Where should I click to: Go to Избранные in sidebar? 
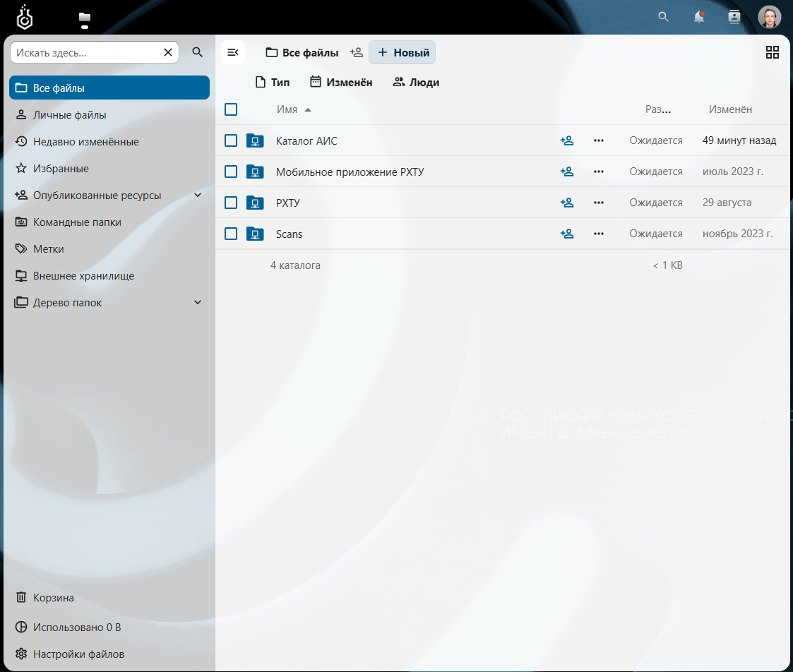coord(61,169)
